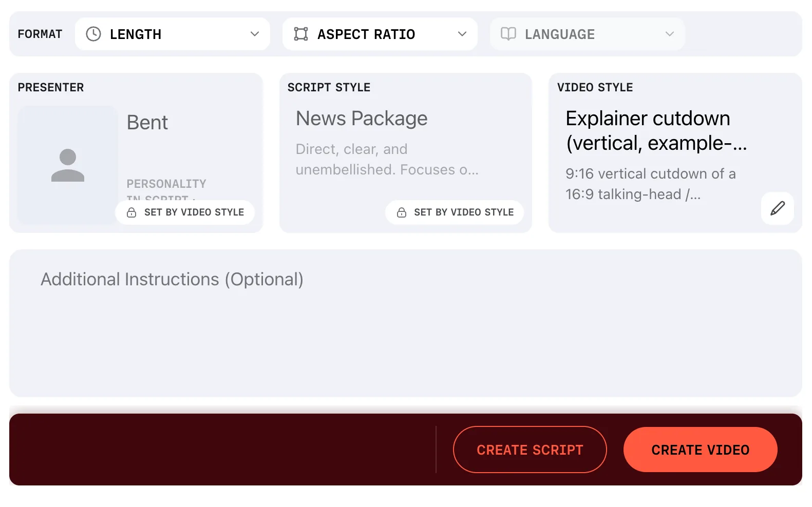Select the presenter name Bent
The height and width of the screenshot is (507, 812).
coord(147,123)
